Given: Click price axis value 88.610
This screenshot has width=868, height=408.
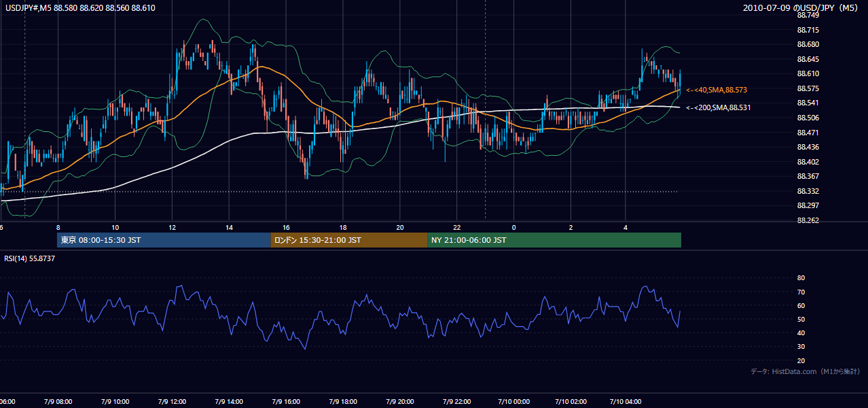Looking at the screenshot, I should (808, 73).
